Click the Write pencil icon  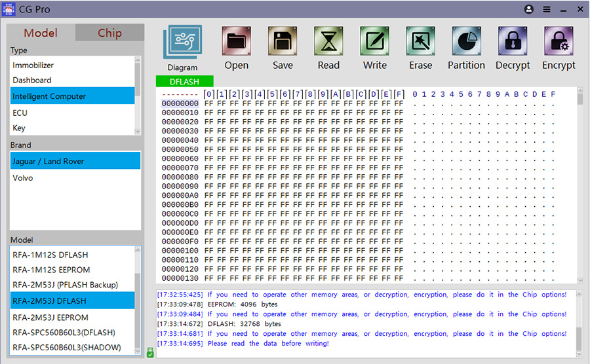point(374,42)
